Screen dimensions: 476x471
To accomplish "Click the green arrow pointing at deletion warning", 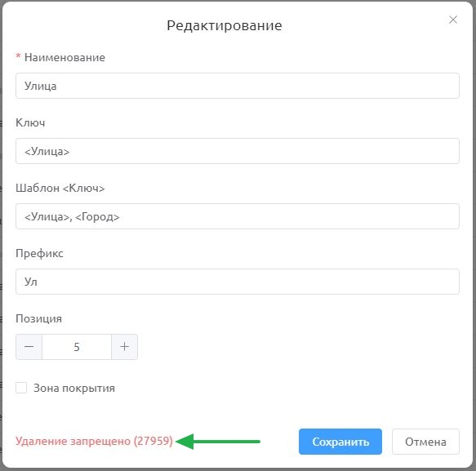I will click(218, 442).
